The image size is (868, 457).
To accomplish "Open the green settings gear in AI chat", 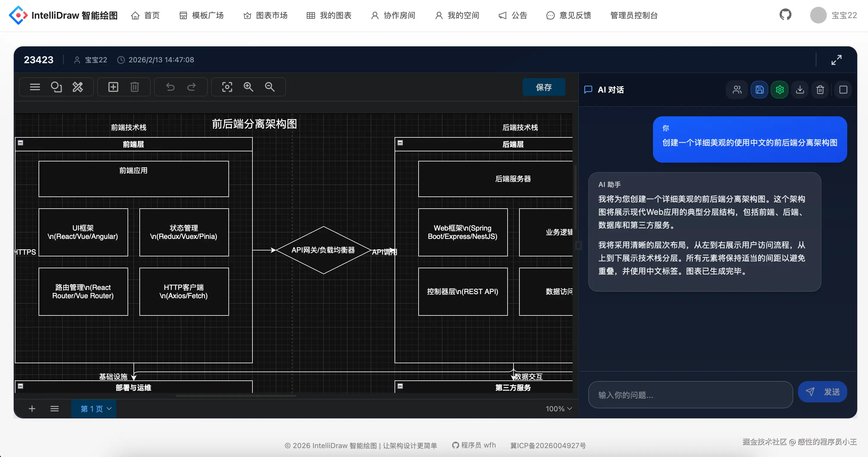I will point(779,90).
